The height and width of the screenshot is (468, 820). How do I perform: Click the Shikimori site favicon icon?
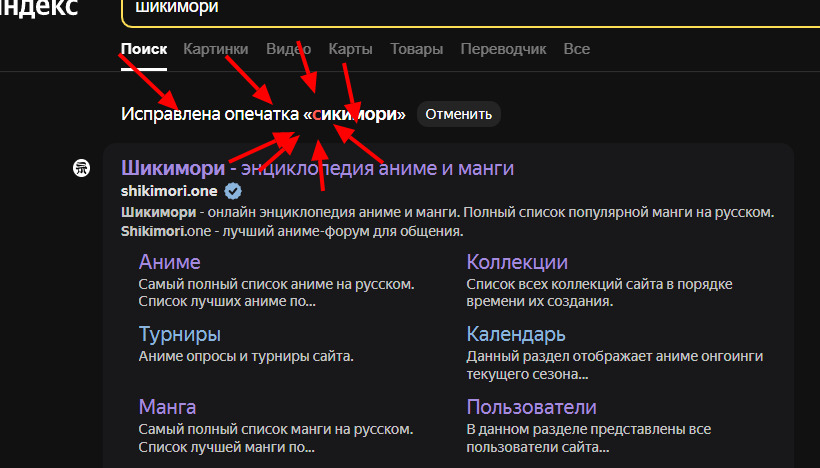[82, 168]
